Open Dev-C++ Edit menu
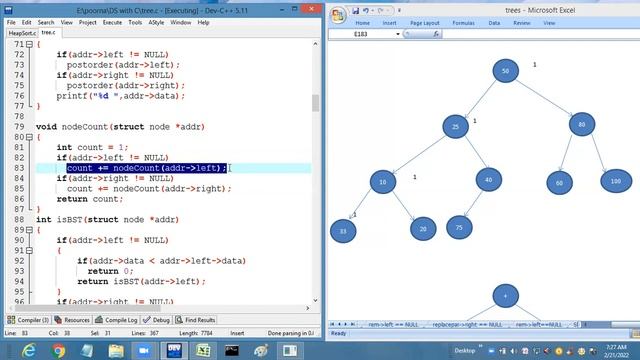The height and width of the screenshot is (360, 640). 27,22
